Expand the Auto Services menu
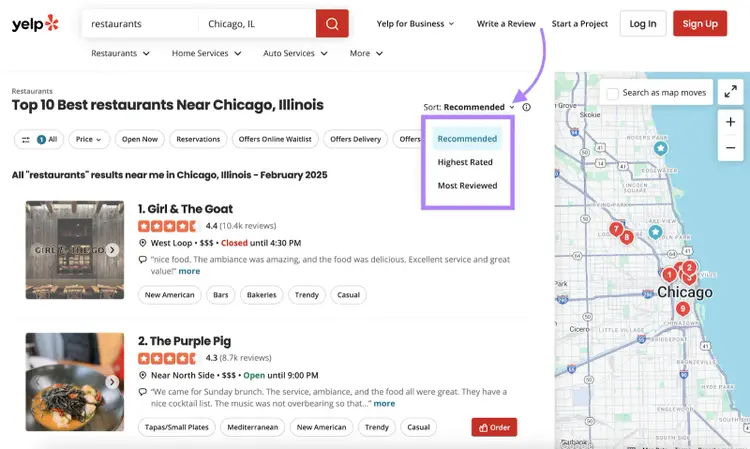The height and width of the screenshot is (449, 750). (x=296, y=53)
